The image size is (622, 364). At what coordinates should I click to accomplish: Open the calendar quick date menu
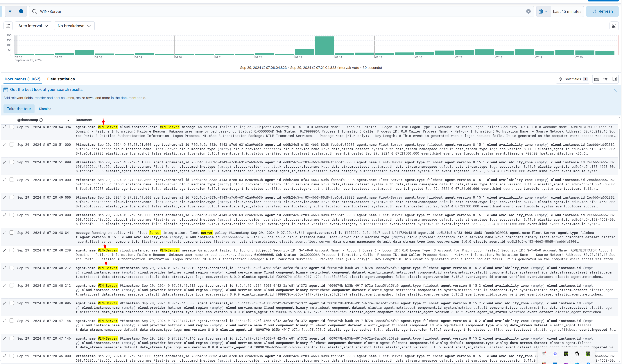[x=543, y=11]
